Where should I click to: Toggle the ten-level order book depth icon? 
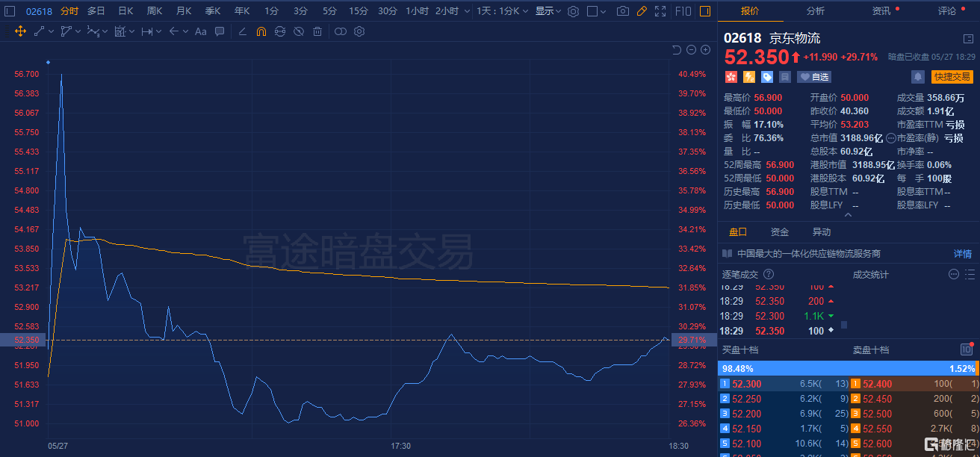967,349
